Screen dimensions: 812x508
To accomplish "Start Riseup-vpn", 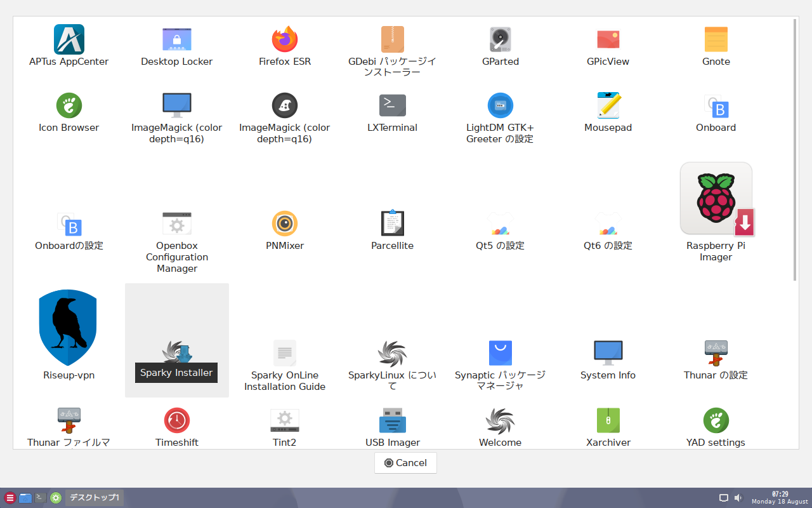I will pyautogui.click(x=69, y=334).
